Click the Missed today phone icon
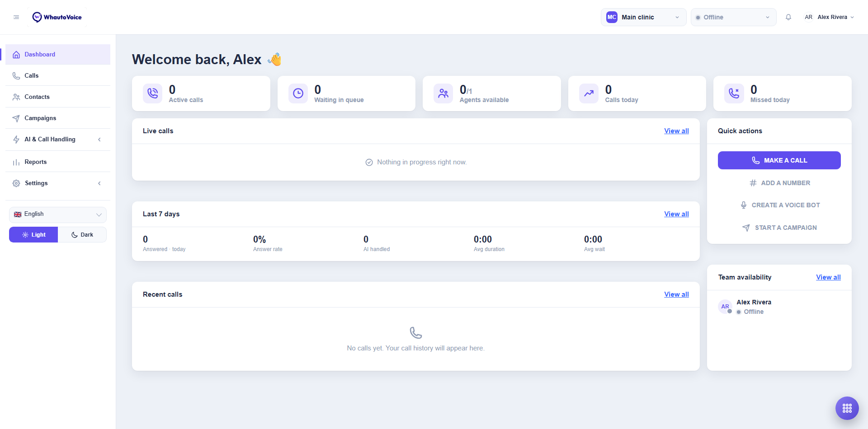 [x=734, y=93]
